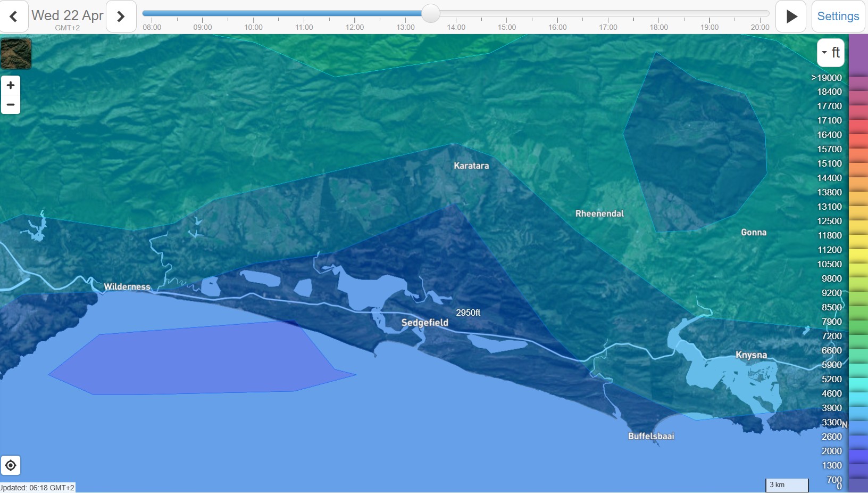868x493 pixels.
Task: Click the 3 km scale bar
Action: pos(787,484)
